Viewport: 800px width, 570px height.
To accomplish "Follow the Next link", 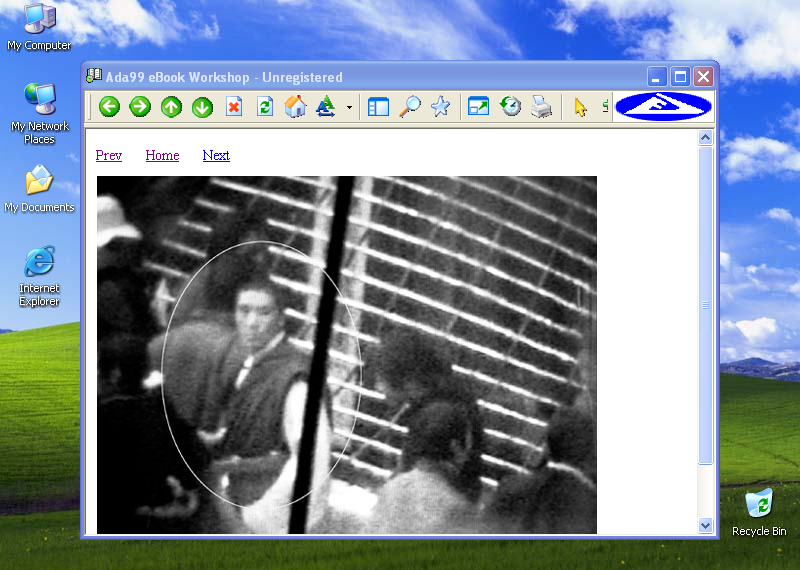I will (216, 155).
